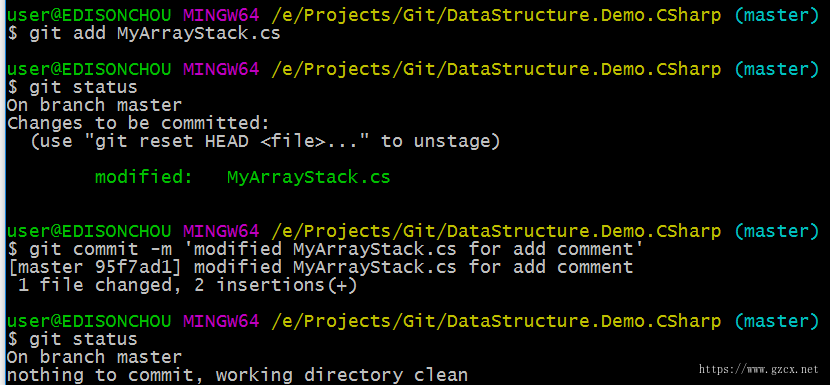Click the first 'On branch master' line
This screenshot has height=385, width=830.
[x=94, y=105]
